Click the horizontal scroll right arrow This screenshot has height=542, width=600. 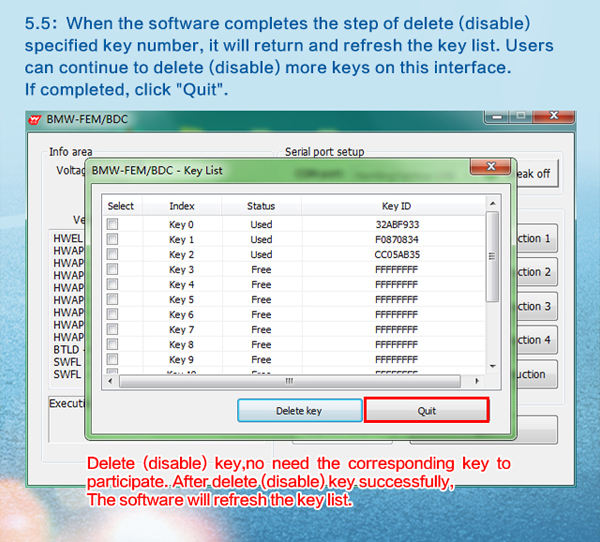click(477, 381)
